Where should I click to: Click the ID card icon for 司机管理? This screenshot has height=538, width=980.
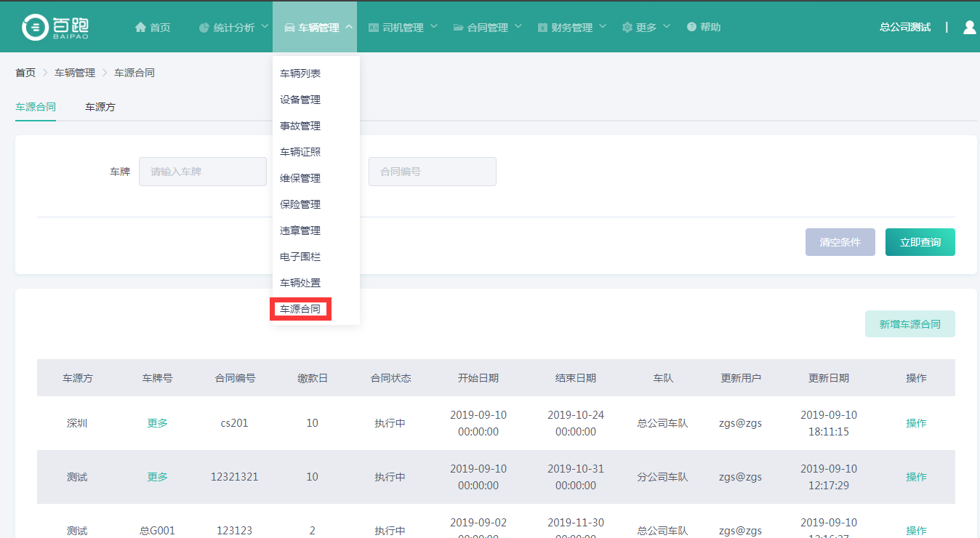[374, 28]
